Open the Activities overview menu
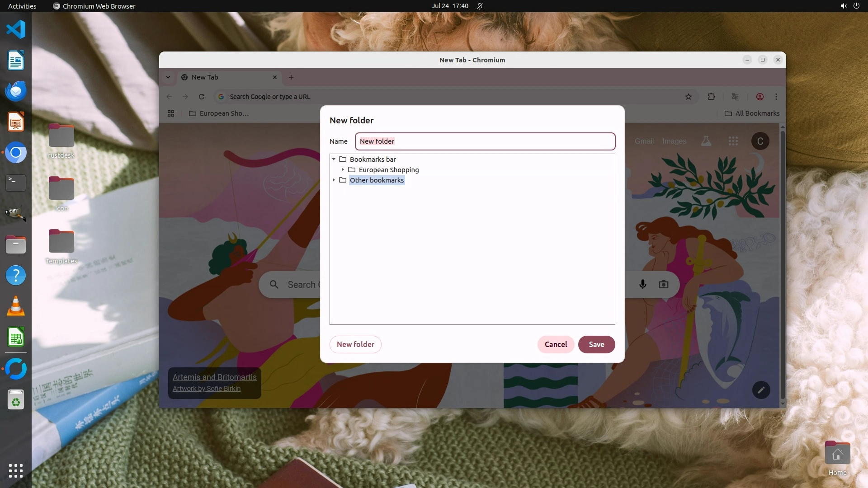Image resolution: width=868 pixels, height=488 pixels. click(x=22, y=6)
